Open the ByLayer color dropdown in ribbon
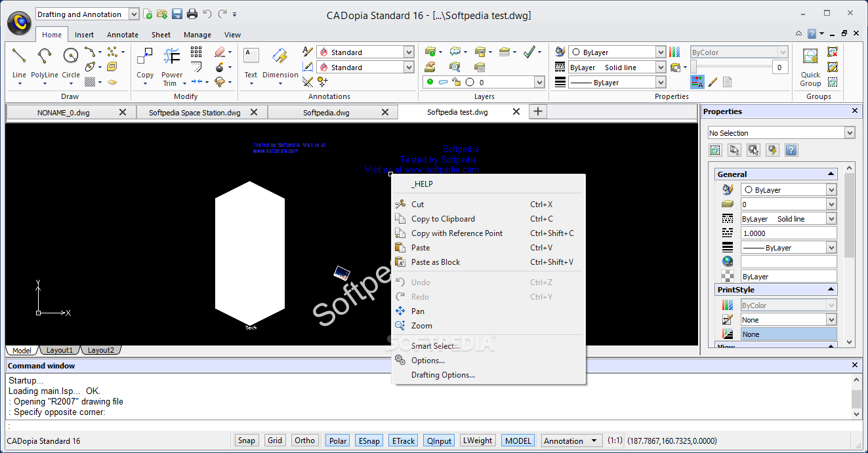The image size is (868, 453). 661,52
